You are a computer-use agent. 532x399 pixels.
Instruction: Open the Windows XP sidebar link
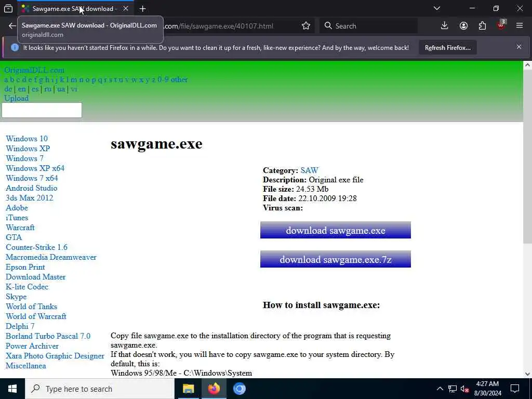[x=28, y=149]
